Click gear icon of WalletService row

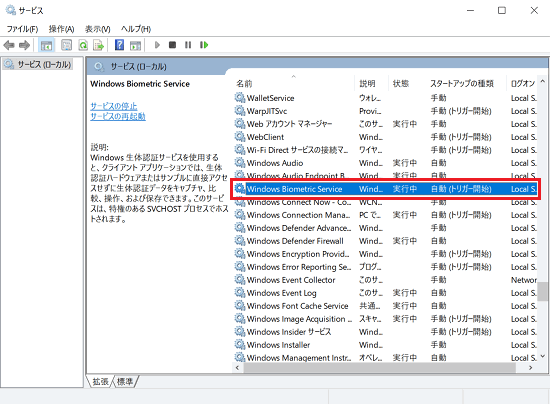tap(240, 98)
